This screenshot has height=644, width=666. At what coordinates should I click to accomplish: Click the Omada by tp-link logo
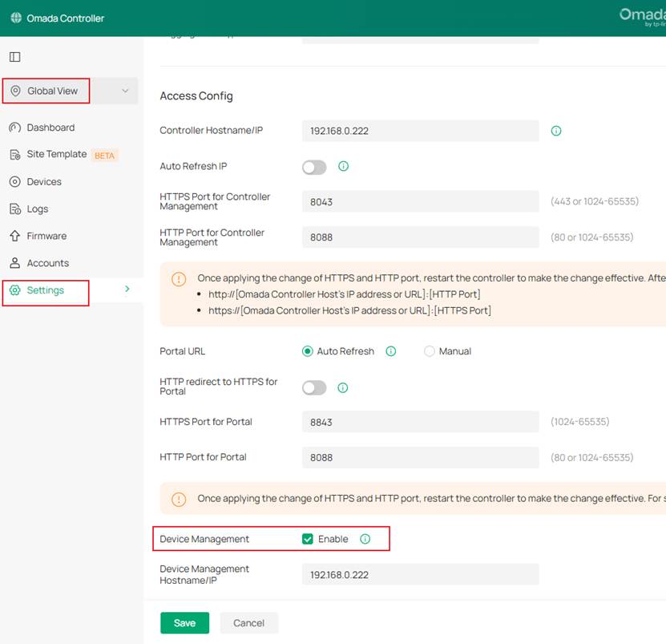click(642, 18)
